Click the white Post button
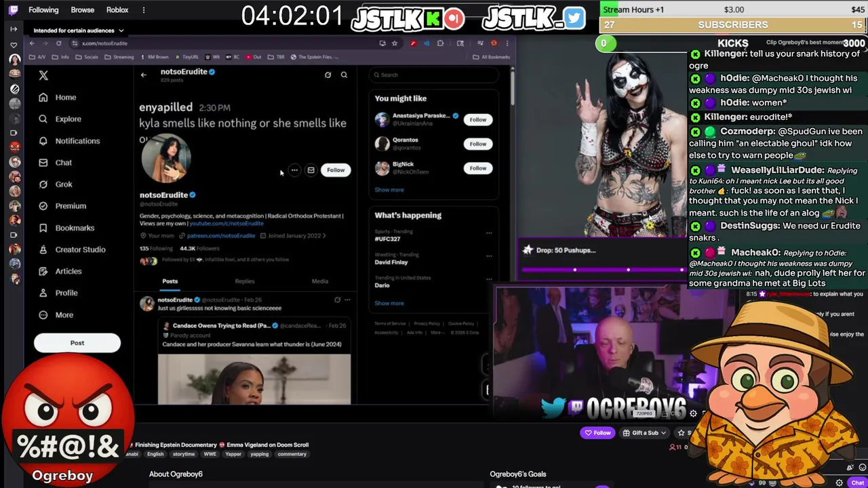Viewport: 868px width, 488px height. point(77,343)
